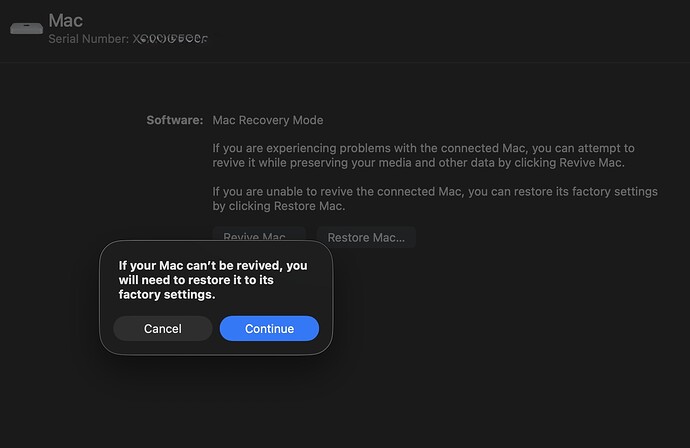Click paragraph about clicking Revive Mac
The width and height of the screenshot is (690, 448).
tap(423, 155)
